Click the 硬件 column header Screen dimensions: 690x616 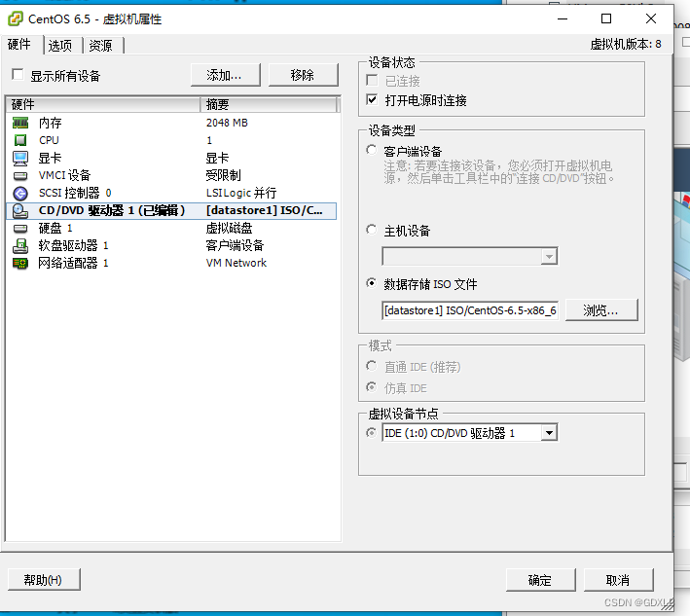(x=103, y=105)
